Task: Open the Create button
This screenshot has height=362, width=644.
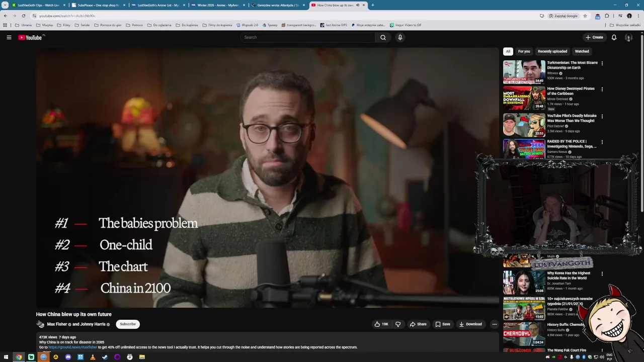Action: (594, 37)
